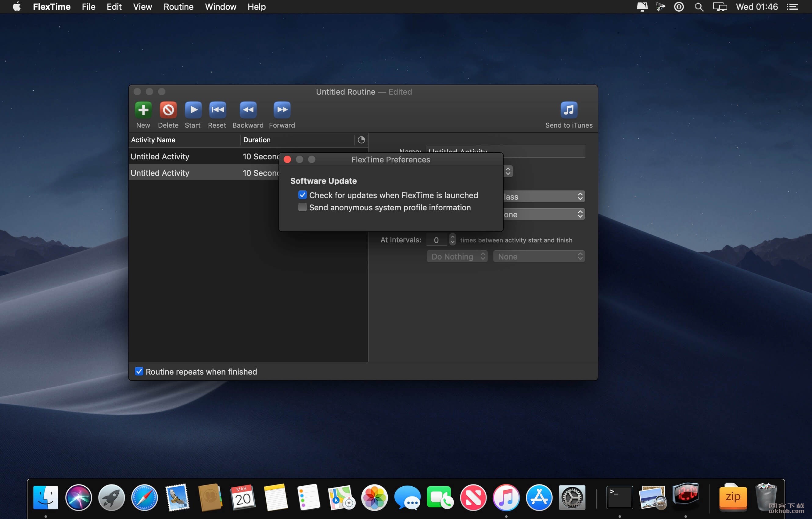Open Calendar from the Dock

pyautogui.click(x=243, y=497)
